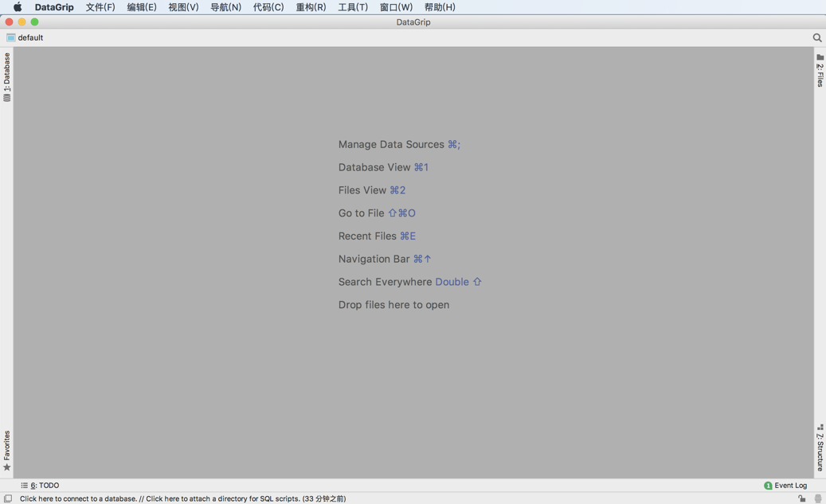The height and width of the screenshot is (504, 826).
Task: Open the Search Everywhere magnifier icon
Action: click(817, 37)
